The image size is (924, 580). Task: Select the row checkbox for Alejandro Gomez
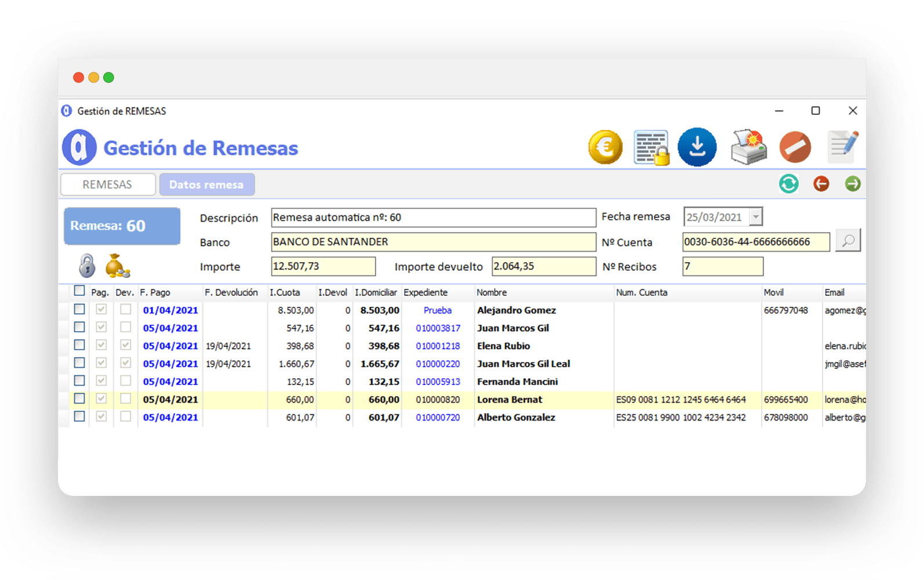[x=79, y=310]
